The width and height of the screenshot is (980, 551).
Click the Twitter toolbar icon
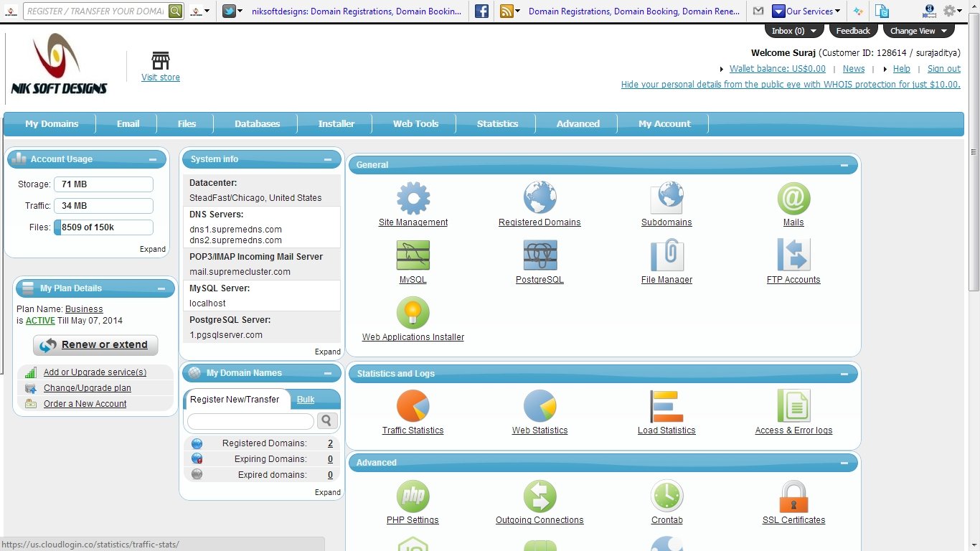click(229, 11)
